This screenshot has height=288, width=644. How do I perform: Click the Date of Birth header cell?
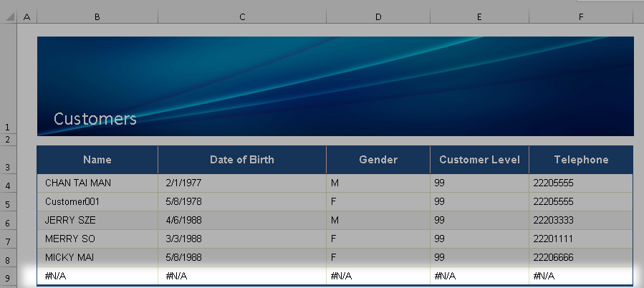(x=241, y=160)
